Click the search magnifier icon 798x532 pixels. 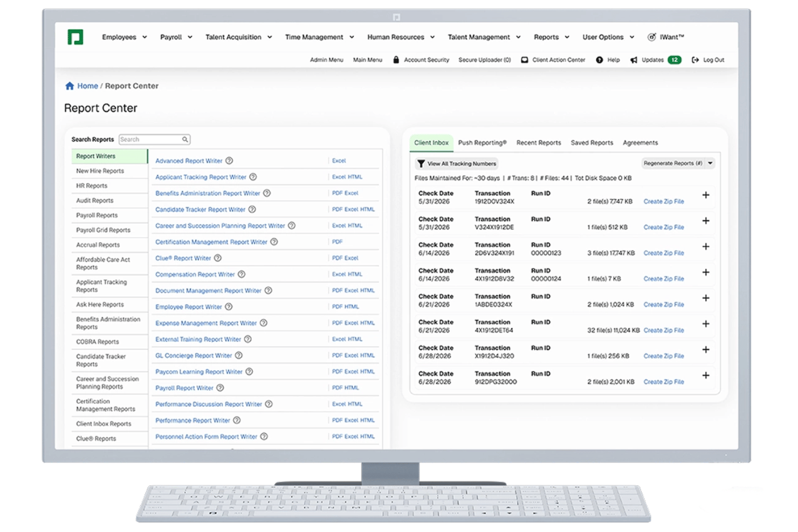click(185, 140)
